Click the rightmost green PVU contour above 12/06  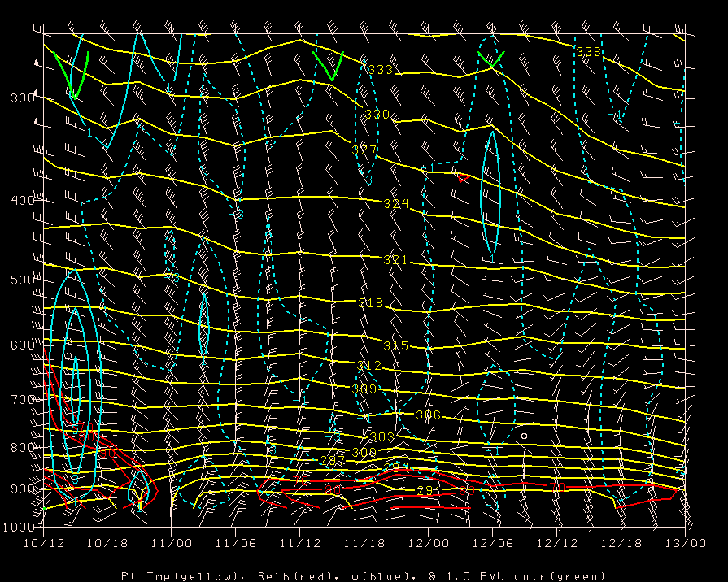491,59
